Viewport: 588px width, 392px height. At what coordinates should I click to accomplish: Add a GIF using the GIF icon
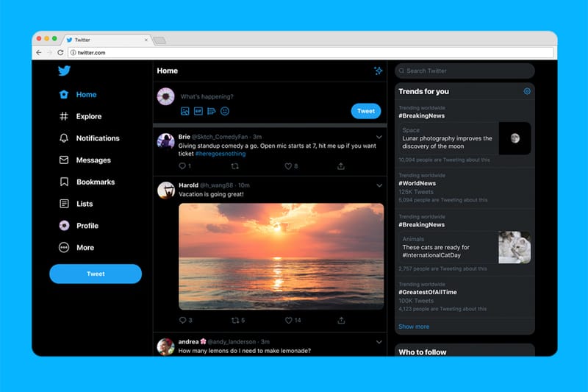coord(198,111)
